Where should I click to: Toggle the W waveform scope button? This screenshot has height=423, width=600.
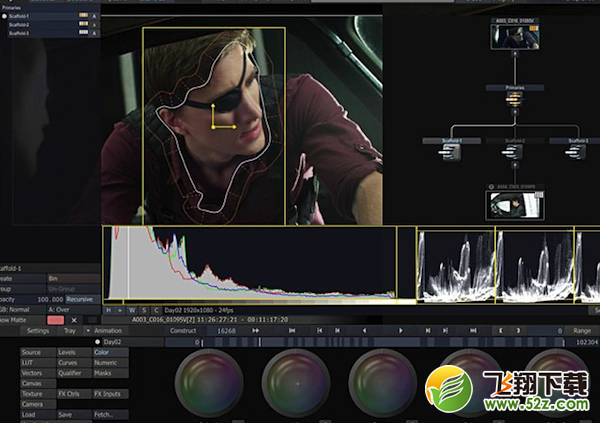point(132,310)
